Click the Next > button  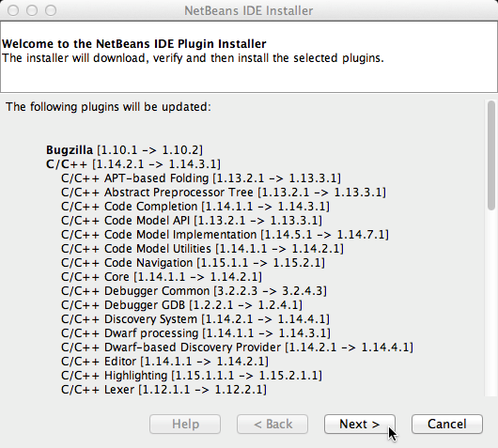[x=360, y=424]
